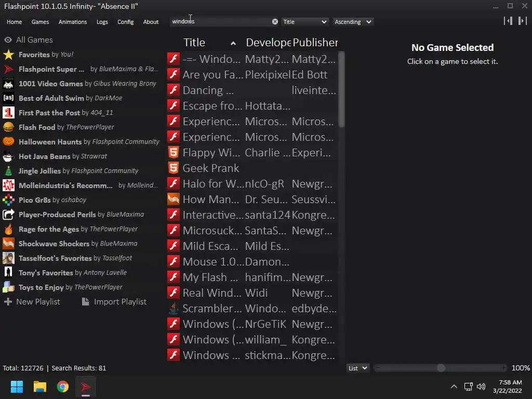Toggle the right sidebar with the top-right icon
The width and height of the screenshot is (532, 399).
(x=522, y=21)
